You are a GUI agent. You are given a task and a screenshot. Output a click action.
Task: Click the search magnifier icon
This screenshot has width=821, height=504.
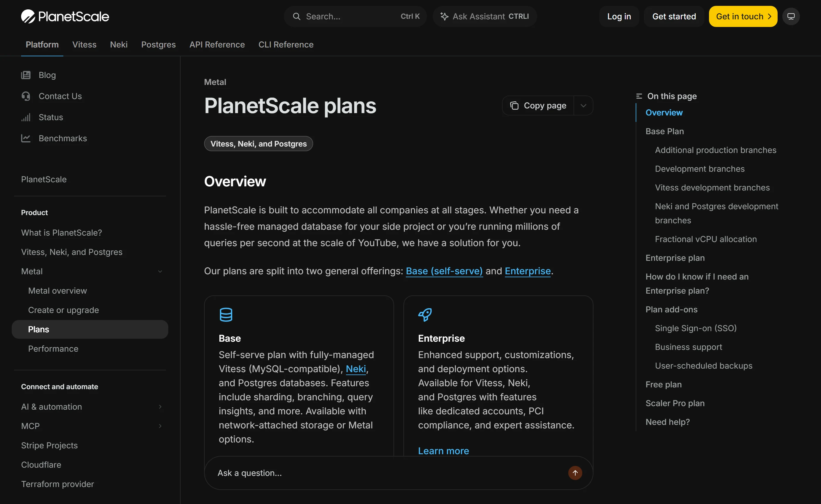(296, 16)
